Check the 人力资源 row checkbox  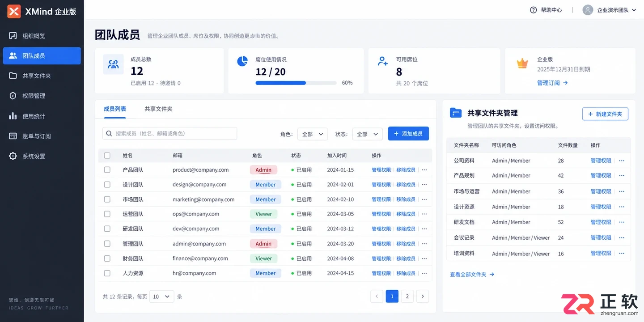pyautogui.click(x=107, y=273)
